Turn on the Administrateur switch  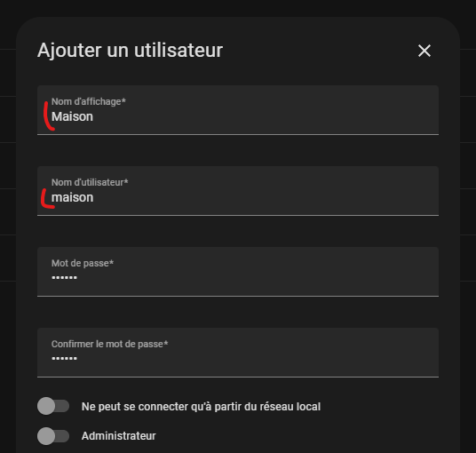(x=53, y=436)
